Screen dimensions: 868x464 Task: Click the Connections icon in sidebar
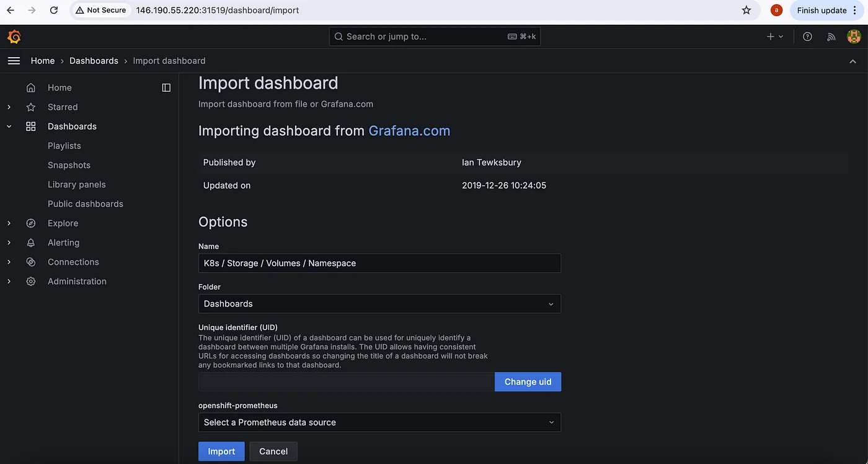tap(31, 262)
